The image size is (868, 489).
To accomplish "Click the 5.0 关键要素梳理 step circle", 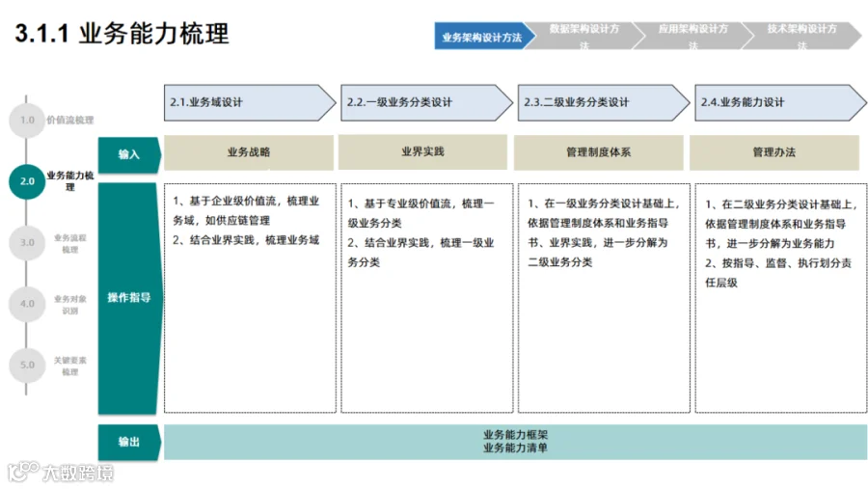I will coord(27,365).
